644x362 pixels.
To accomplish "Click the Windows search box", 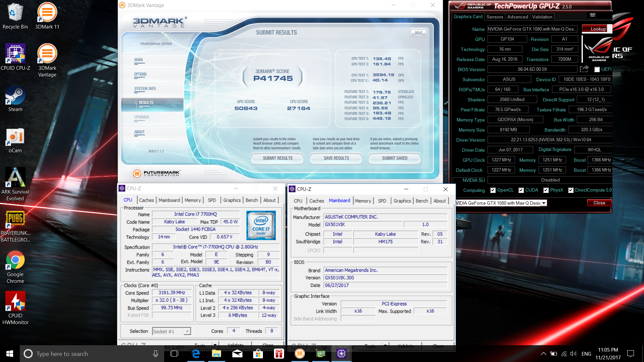I will pyautogui.click(x=87, y=354).
